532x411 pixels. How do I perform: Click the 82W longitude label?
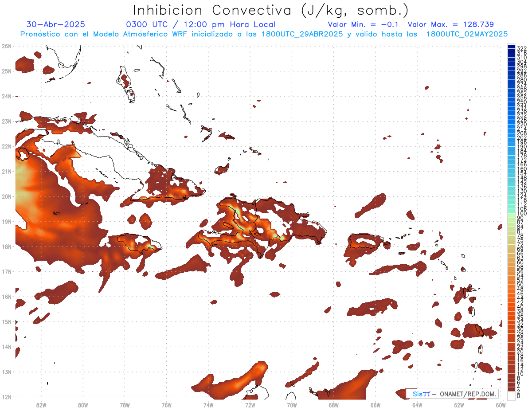coord(41,405)
